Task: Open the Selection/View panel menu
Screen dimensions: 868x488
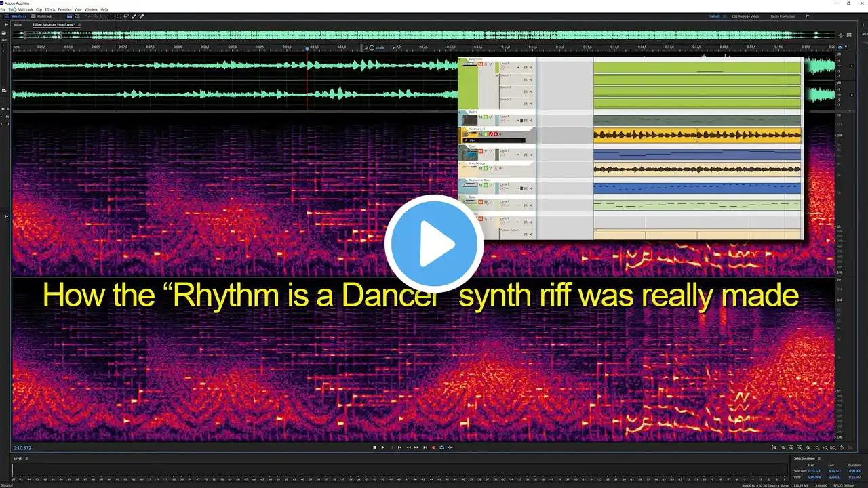Action: click(x=818, y=458)
